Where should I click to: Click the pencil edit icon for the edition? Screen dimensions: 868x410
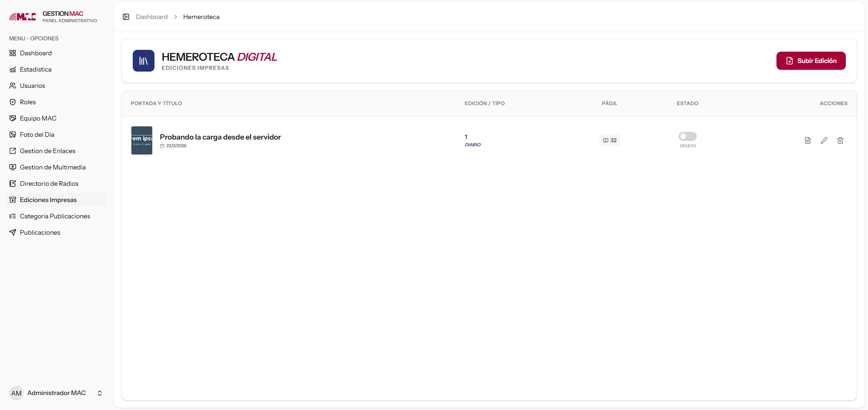(824, 140)
